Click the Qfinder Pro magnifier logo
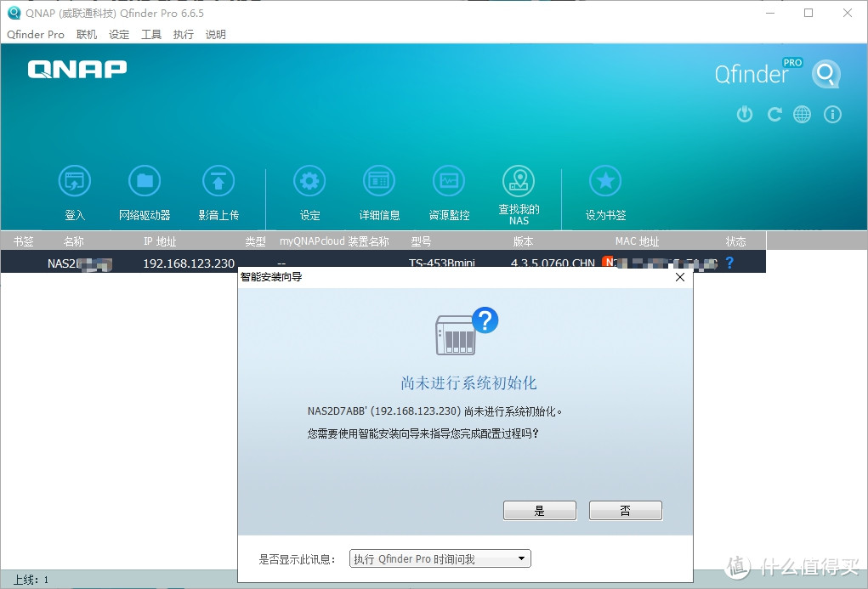868x589 pixels. click(826, 74)
